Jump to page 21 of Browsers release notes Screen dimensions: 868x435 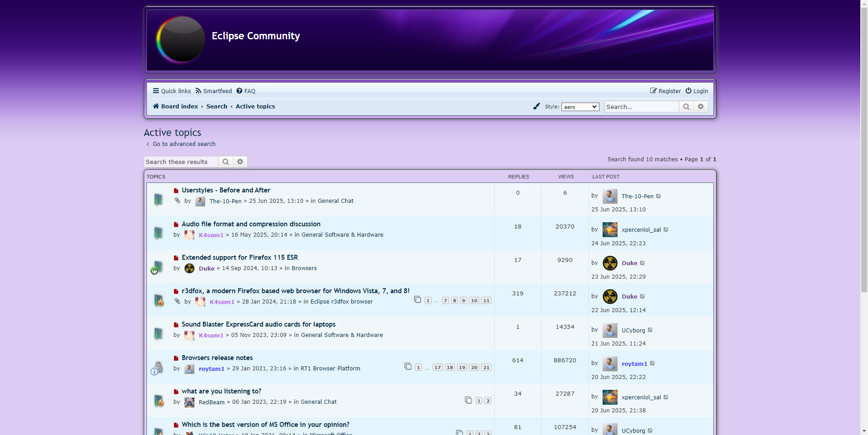(x=486, y=368)
